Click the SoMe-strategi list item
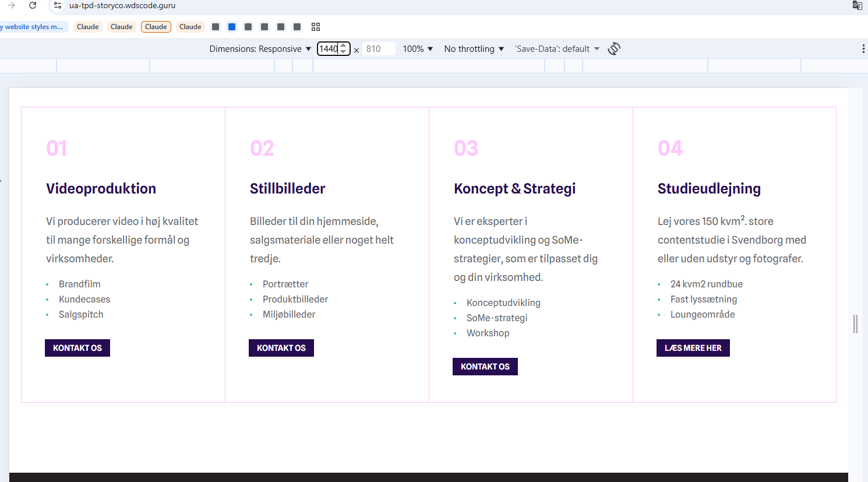The image size is (868, 482). coord(497,318)
